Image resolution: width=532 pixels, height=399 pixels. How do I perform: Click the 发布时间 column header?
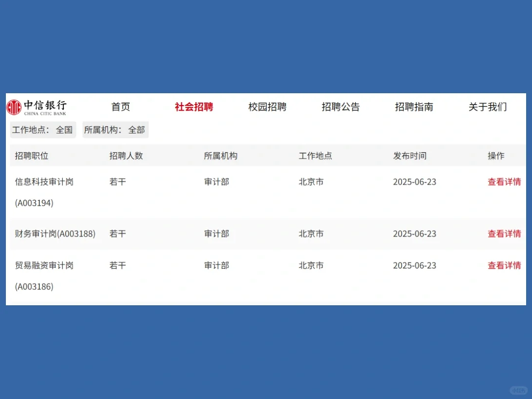410,156
